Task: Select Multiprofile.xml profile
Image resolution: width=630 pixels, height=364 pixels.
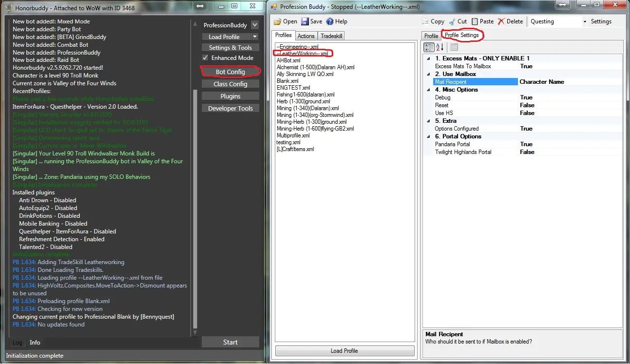Action: (x=293, y=135)
